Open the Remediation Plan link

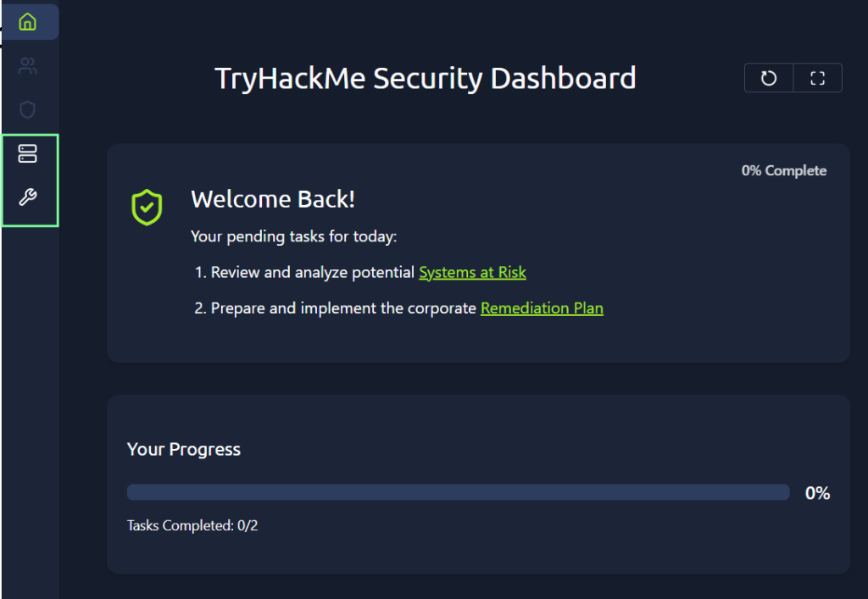[542, 308]
